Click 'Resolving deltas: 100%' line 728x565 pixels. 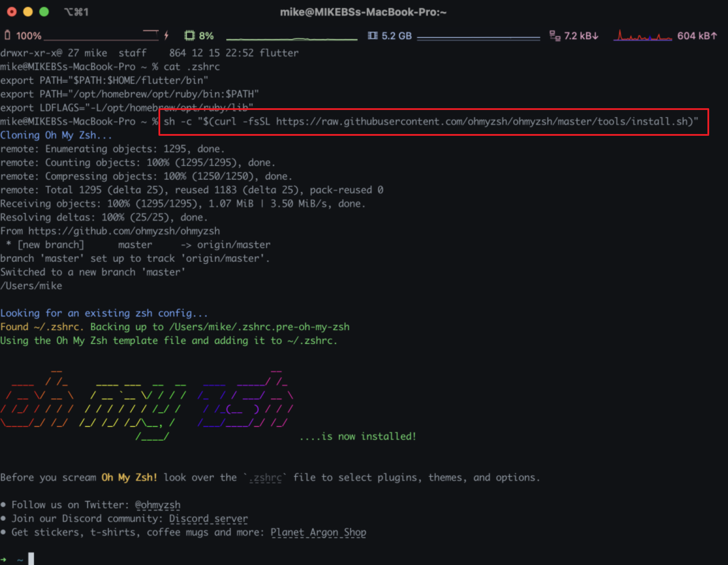pos(104,217)
